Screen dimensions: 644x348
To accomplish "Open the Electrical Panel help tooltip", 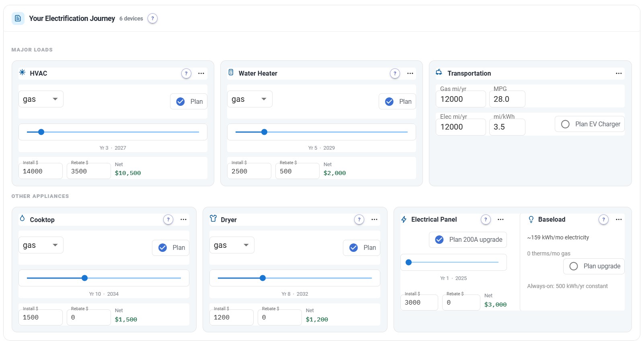I will pos(486,220).
